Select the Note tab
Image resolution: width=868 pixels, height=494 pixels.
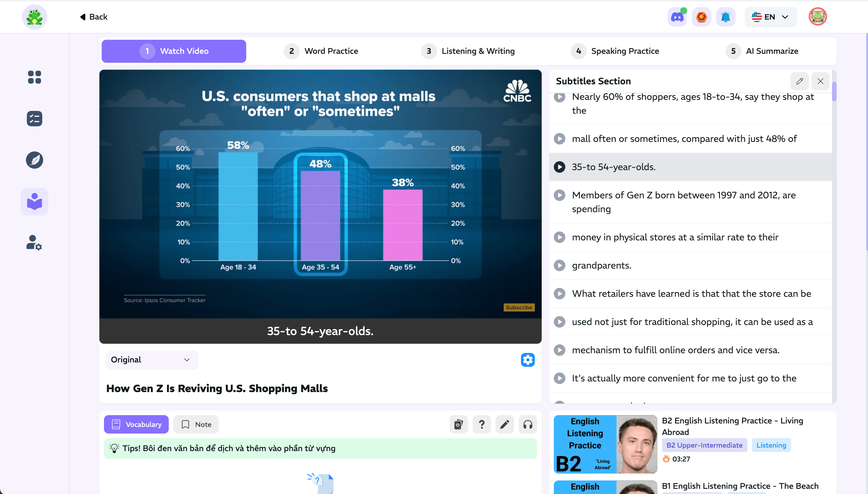tap(196, 424)
